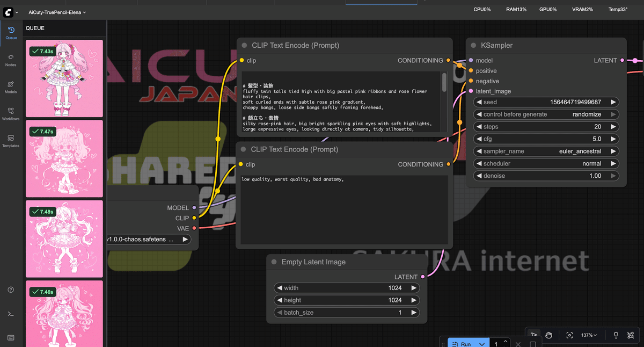Open the Templates sidebar panel
This screenshot has width=644, height=347.
11,140
